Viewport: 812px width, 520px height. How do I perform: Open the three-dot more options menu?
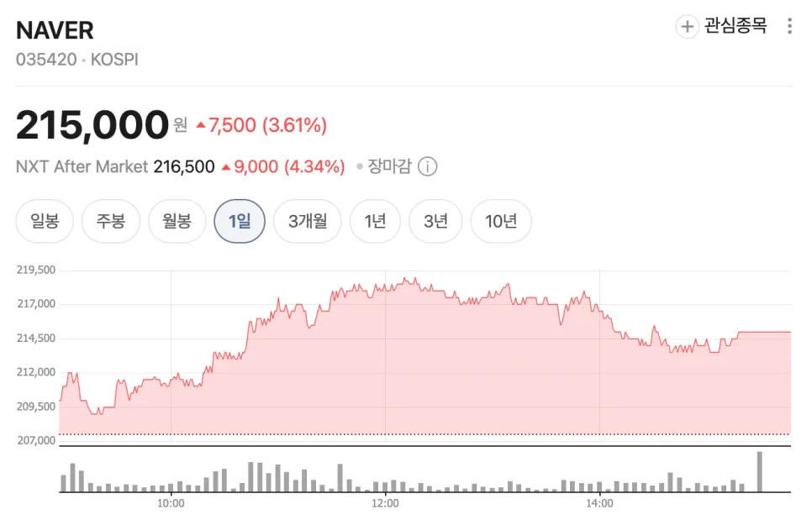tap(789, 26)
